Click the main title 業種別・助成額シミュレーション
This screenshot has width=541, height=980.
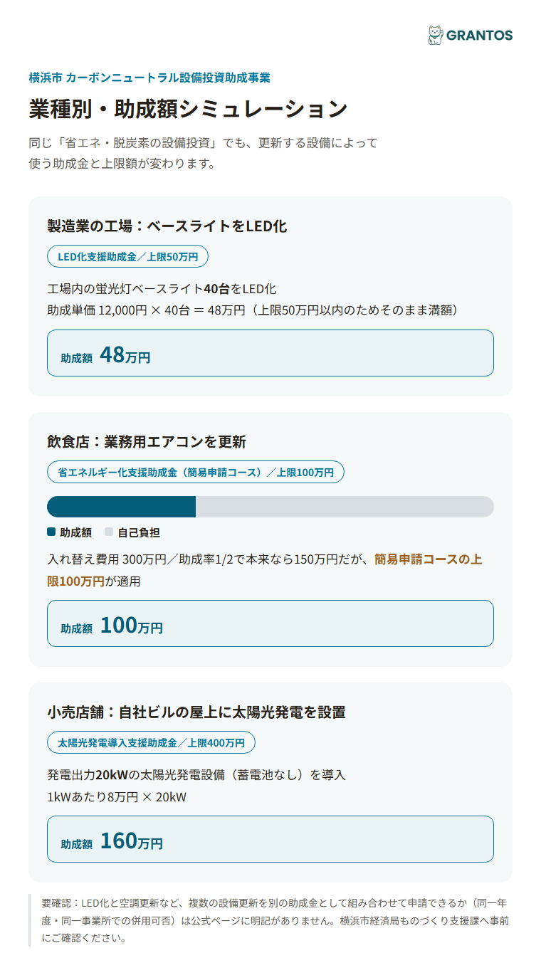(188, 109)
